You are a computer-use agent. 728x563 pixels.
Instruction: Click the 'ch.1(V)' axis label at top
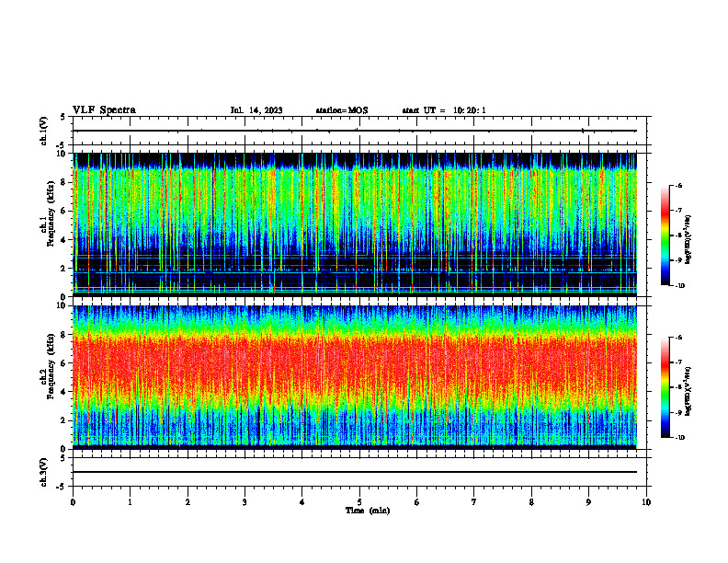44,131
